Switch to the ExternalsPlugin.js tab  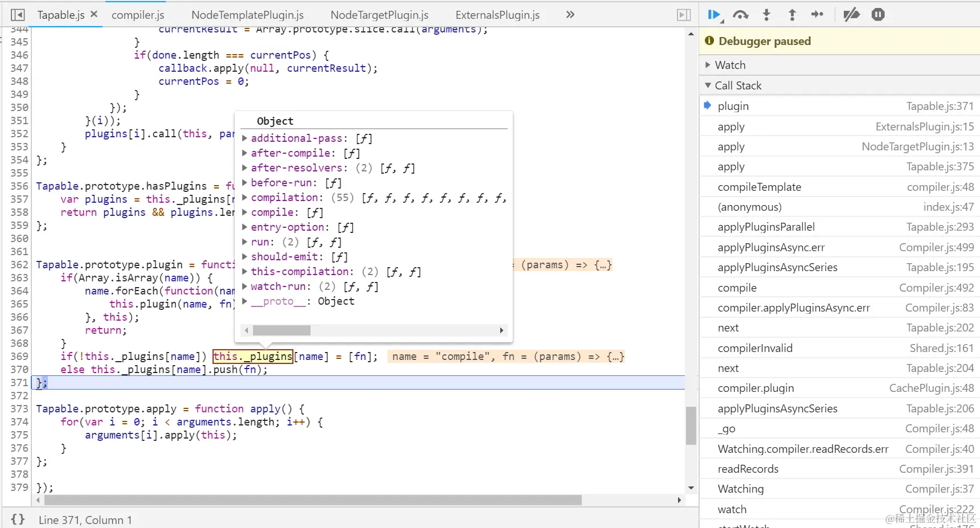(x=497, y=15)
